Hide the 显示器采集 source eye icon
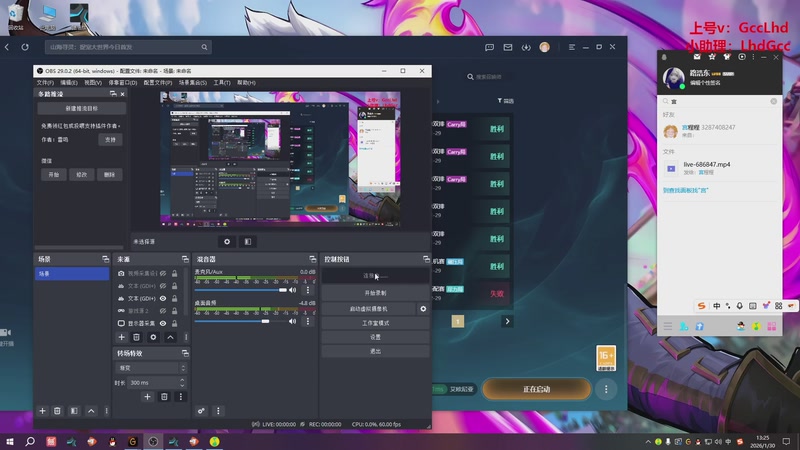This screenshot has width=800, height=450. click(x=163, y=323)
